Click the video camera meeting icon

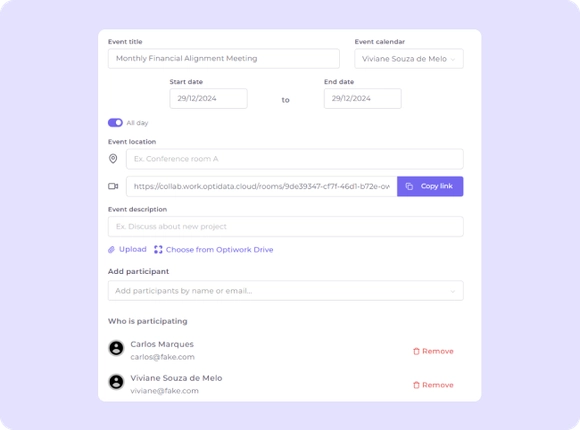tap(113, 186)
